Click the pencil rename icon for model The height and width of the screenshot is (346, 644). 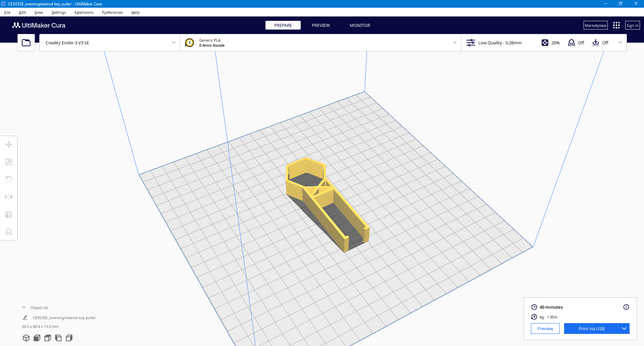(x=25, y=317)
